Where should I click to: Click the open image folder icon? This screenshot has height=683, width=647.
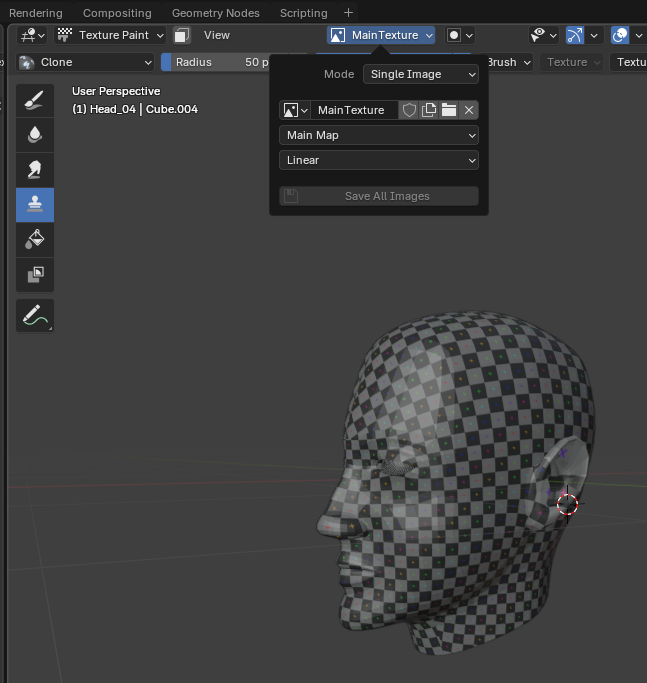tap(449, 110)
